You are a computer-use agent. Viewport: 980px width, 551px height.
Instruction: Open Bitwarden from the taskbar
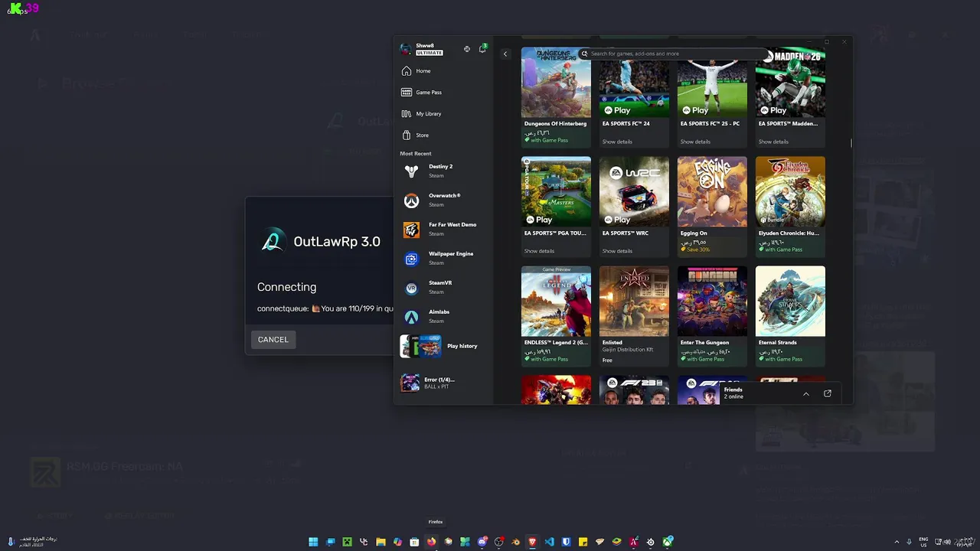(567, 542)
